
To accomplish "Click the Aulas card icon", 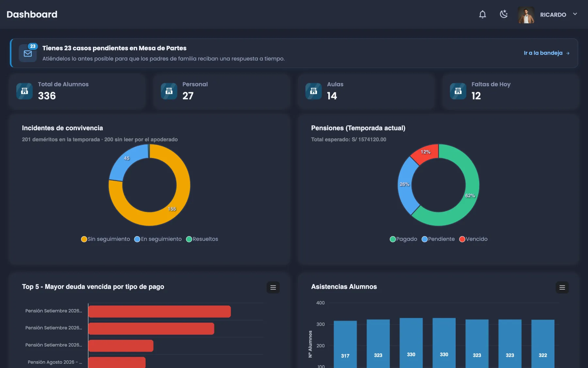I will coord(314,91).
